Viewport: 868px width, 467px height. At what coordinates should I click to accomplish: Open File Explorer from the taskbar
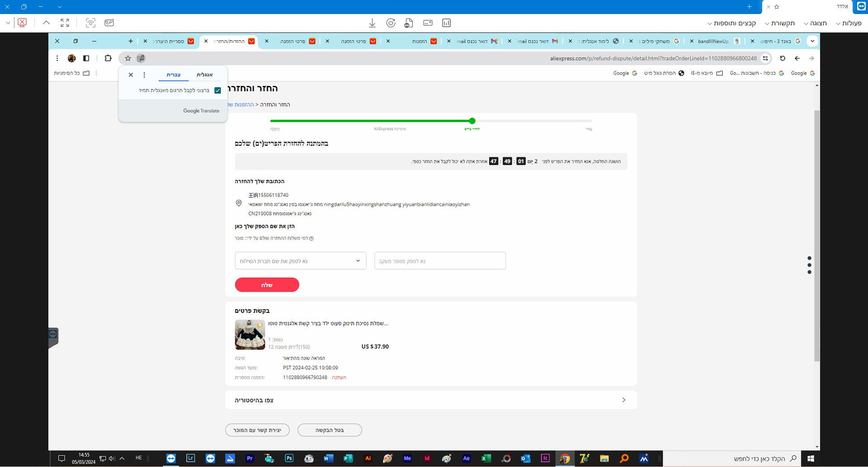coord(604,458)
